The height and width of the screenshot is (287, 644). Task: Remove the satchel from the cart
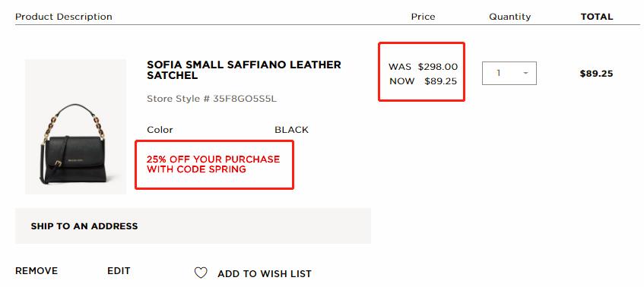[x=36, y=271]
